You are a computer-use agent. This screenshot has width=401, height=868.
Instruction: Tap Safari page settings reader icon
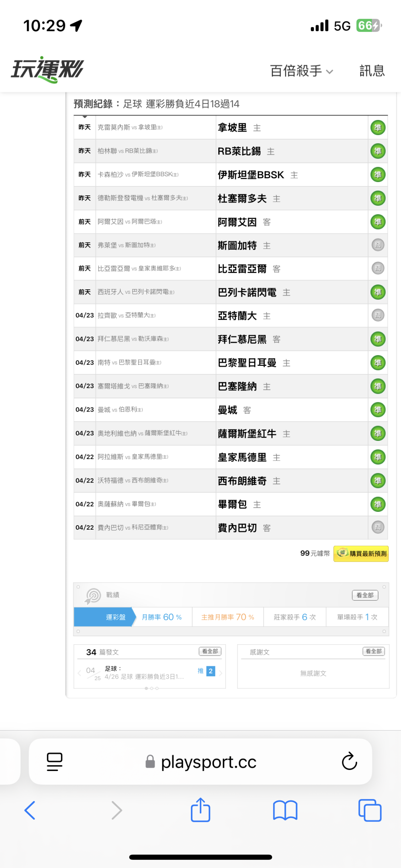(55, 762)
